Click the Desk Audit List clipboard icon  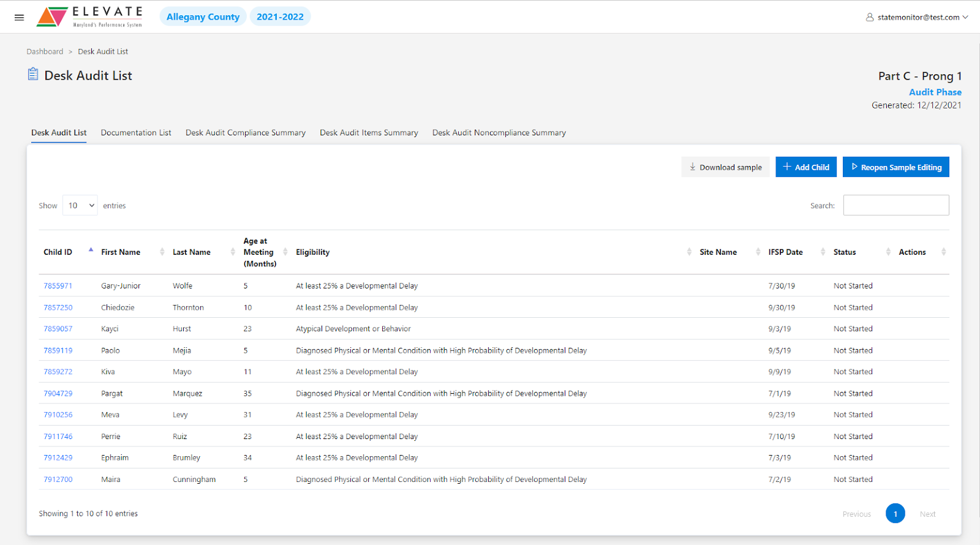[x=33, y=75]
